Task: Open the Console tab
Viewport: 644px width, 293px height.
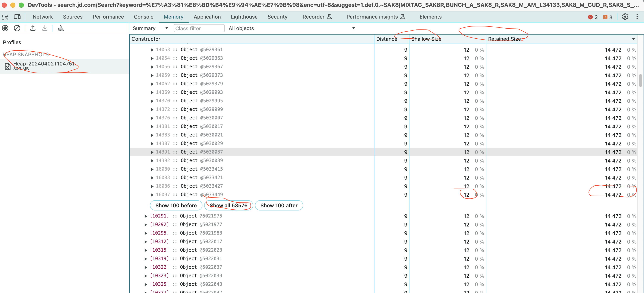Action: coord(143,17)
